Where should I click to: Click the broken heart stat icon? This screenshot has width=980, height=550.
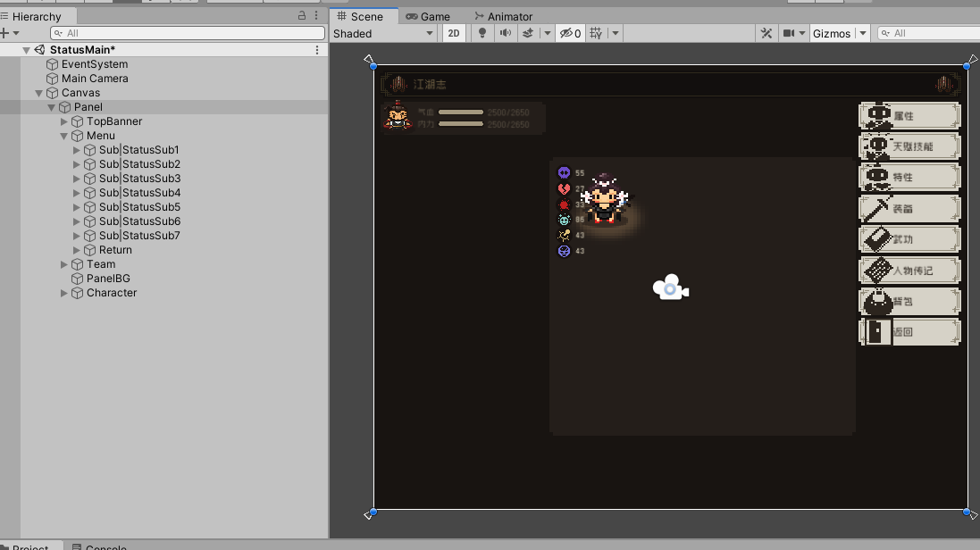564,188
